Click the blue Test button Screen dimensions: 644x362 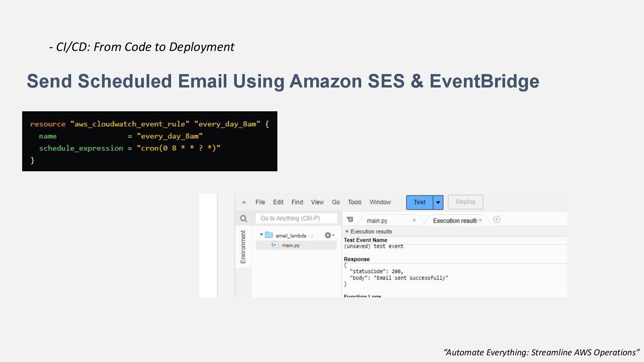click(x=420, y=202)
